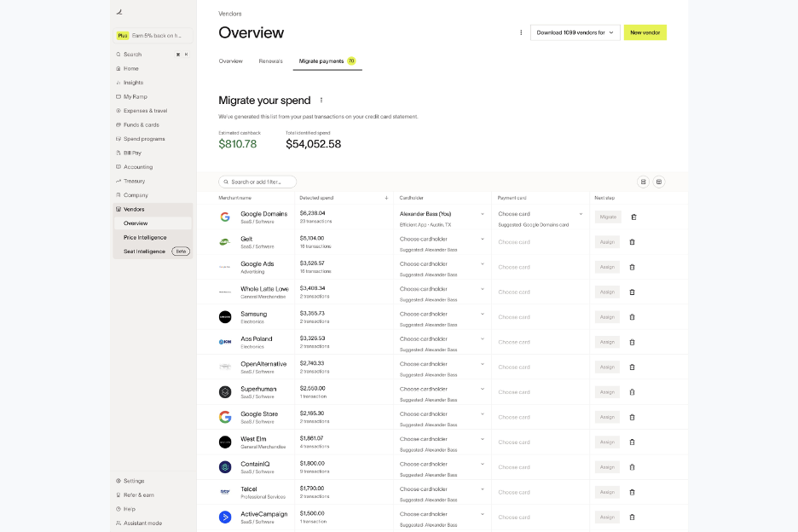Choose cardholder for Samsung
798x532 pixels.
point(442,314)
